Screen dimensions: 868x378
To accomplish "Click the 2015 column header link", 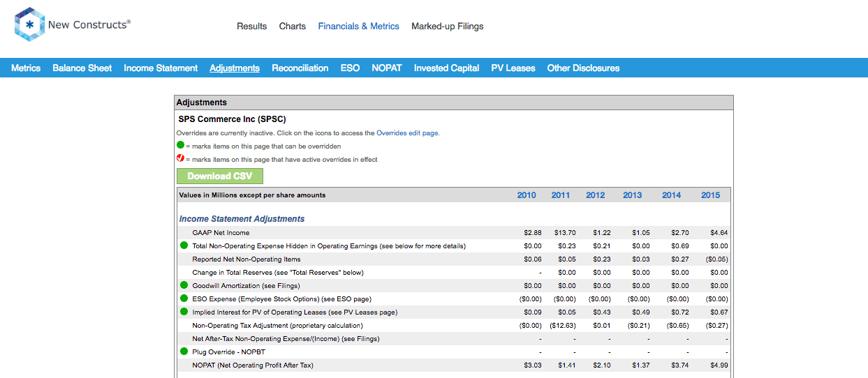I will point(711,195).
